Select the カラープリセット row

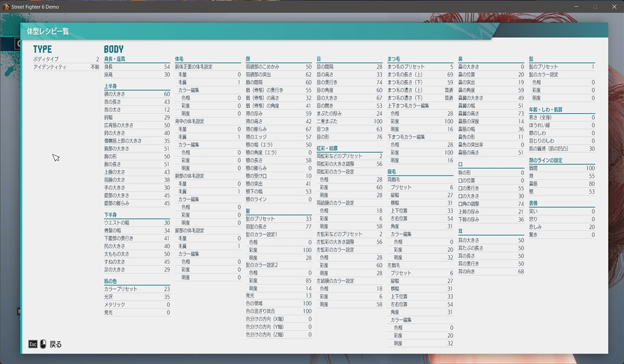pos(137,289)
